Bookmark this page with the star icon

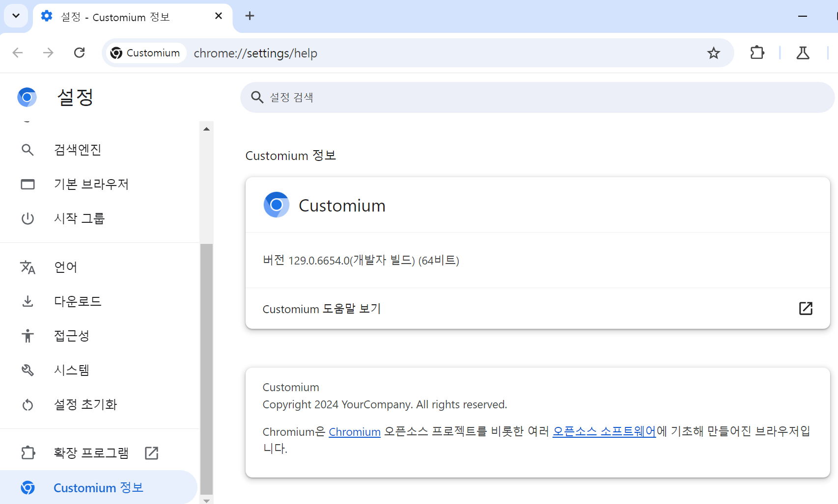(x=714, y=53)
